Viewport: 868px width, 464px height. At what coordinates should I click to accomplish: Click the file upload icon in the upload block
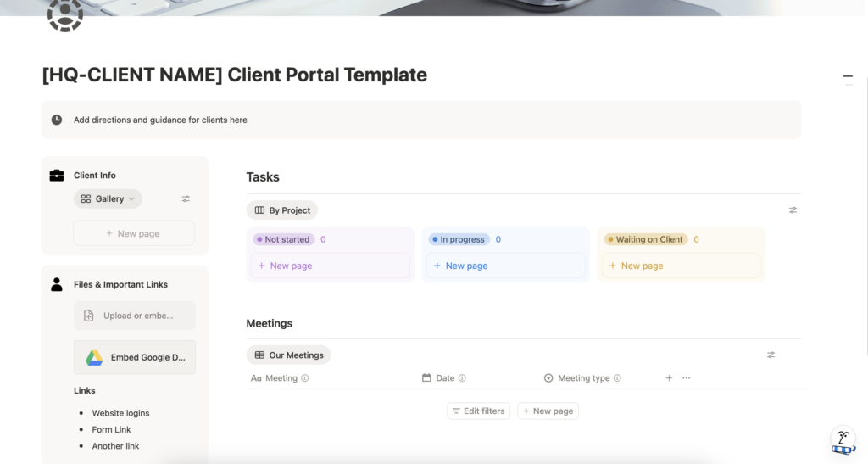pos(88,316)
